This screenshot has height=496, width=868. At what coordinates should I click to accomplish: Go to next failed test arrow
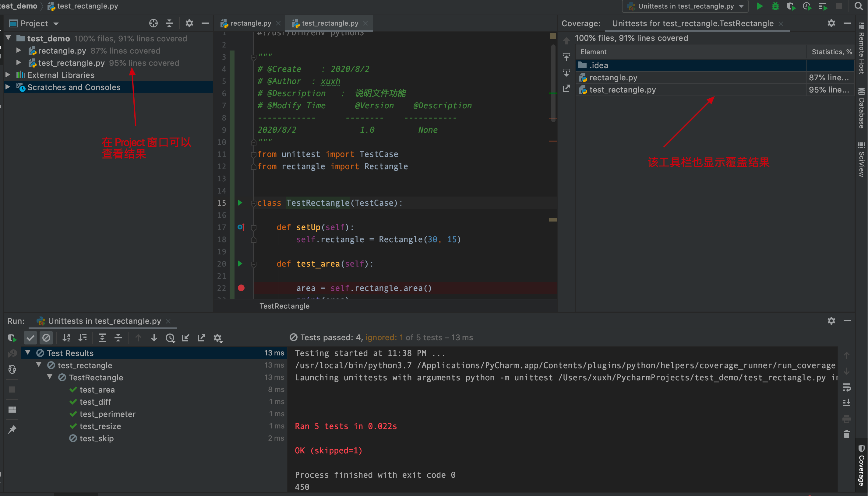[x=154, y=337]
